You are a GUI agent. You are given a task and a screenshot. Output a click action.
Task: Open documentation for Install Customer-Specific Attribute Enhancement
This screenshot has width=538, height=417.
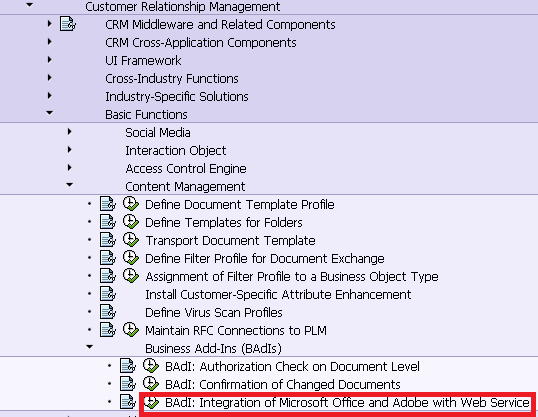(x=108, y=294)
